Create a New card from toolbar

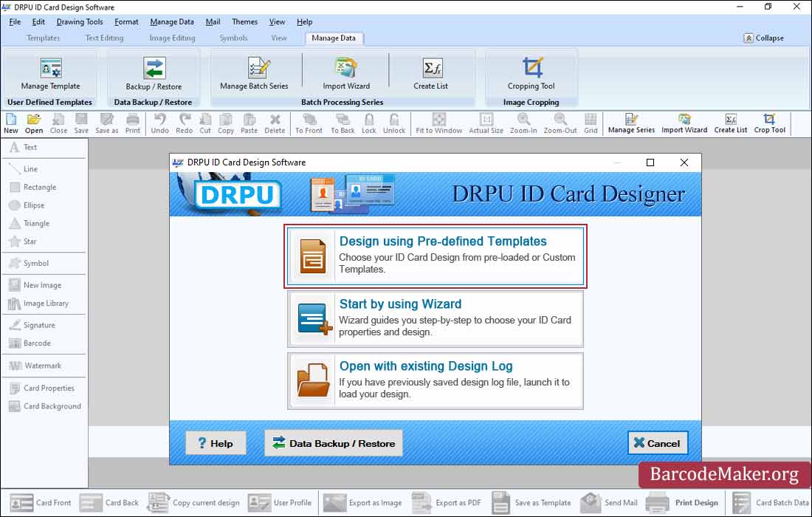click(x=11, y=124)
